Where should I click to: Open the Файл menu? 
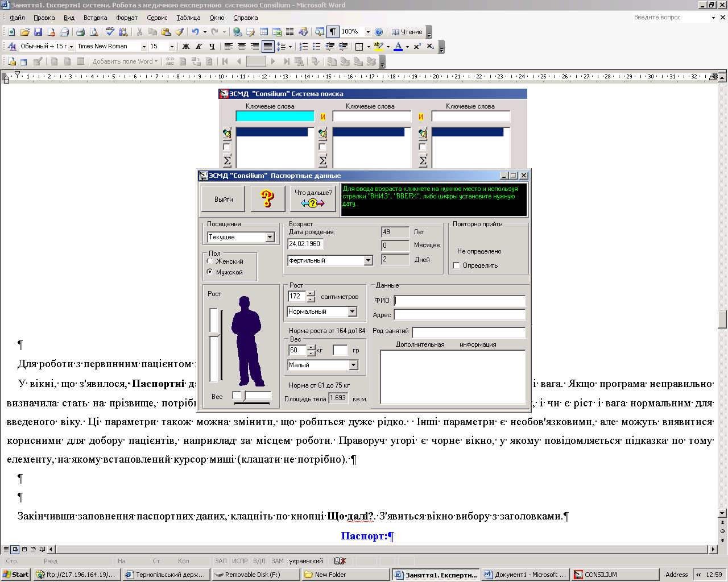pyautogui.click(x=17, y=18)
